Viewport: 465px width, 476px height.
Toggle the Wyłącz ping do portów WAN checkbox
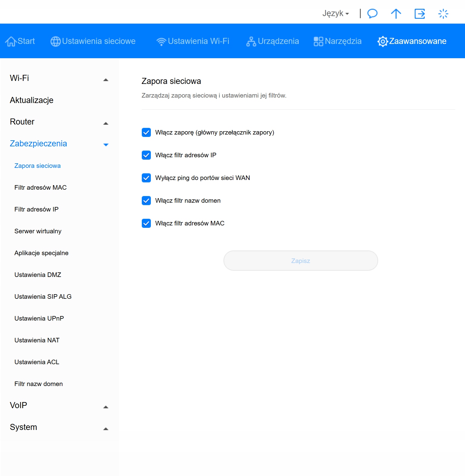(146, 178)
